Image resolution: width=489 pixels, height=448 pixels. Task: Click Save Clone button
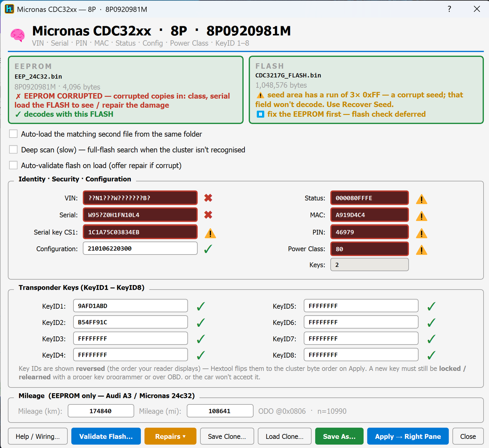pyautogui.click(x=227, y=436)
